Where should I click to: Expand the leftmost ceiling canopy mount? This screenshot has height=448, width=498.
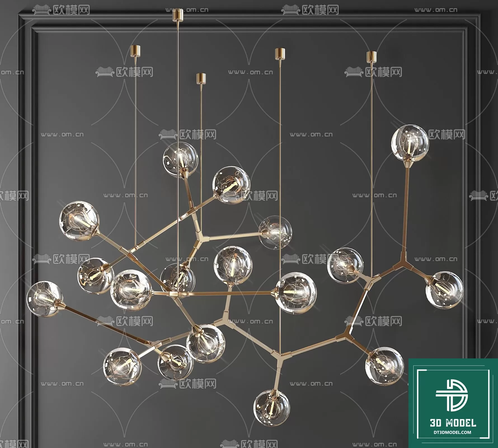135,50
